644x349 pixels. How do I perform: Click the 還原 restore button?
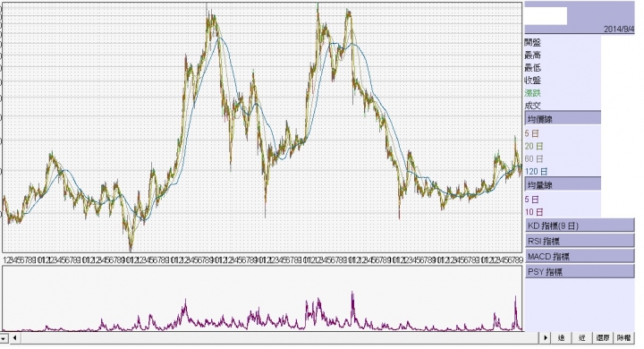(x=603, y=338)
